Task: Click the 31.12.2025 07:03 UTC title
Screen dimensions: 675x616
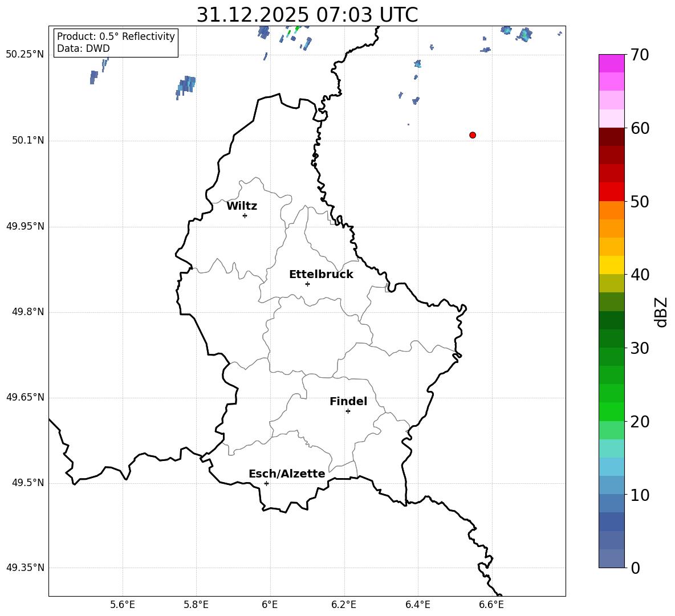Action: coord(307,15)
